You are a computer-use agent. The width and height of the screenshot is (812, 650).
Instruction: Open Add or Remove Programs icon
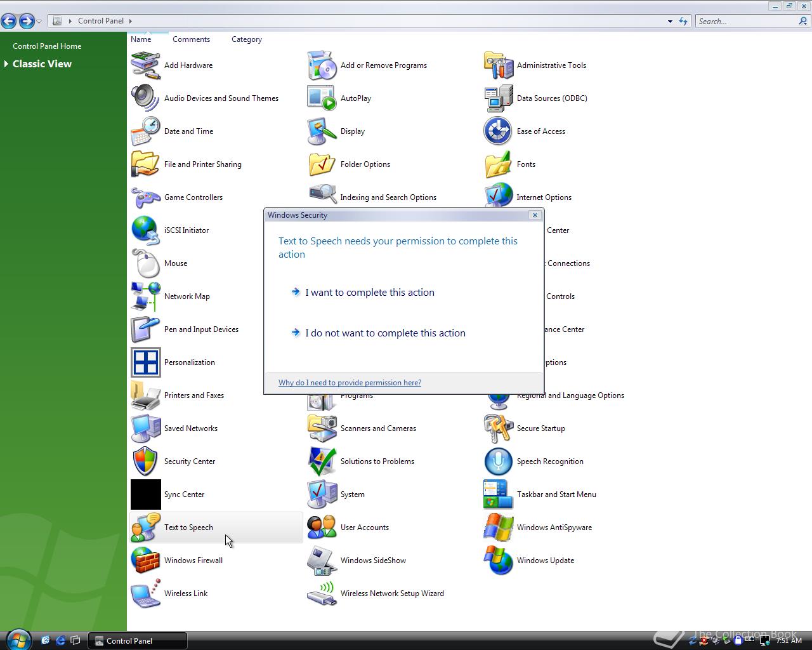[322, 65]
